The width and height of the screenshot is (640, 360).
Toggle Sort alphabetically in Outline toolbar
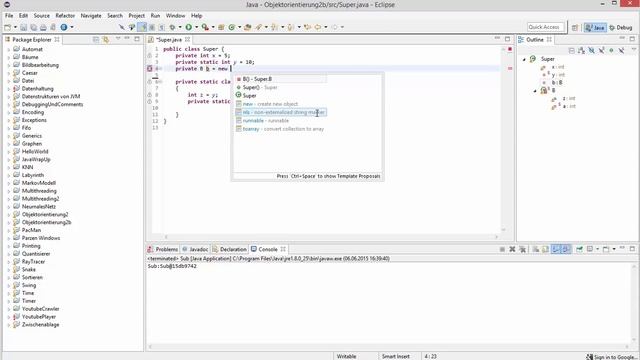pyautogui.click(x=581, y=50)
